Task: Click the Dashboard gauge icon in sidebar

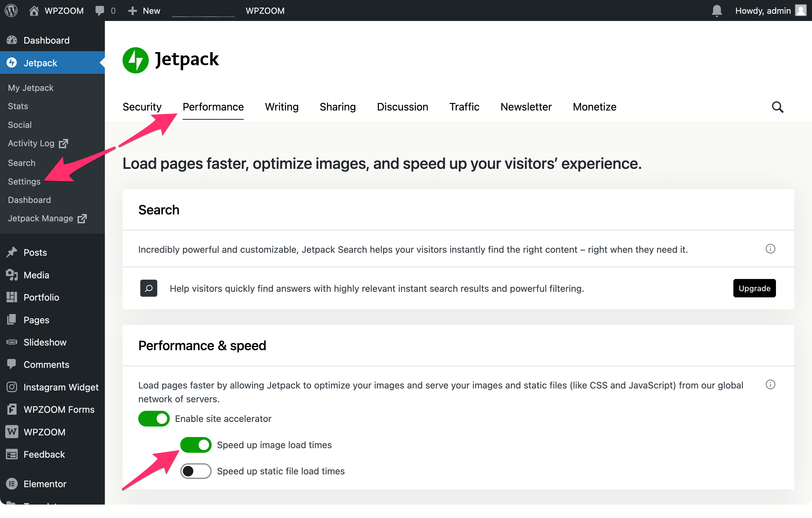Action: coord(12,40)
